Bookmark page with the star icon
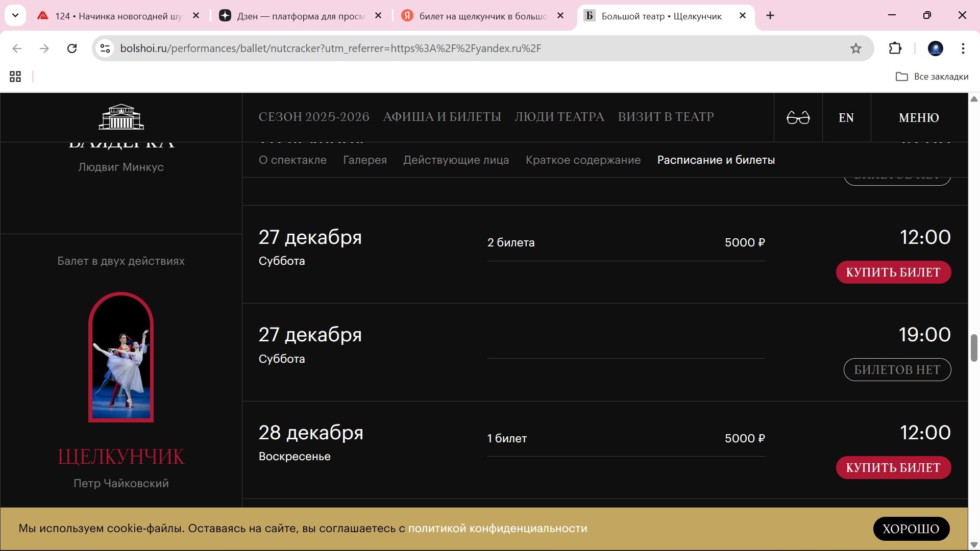 click(x=855, y=48)
